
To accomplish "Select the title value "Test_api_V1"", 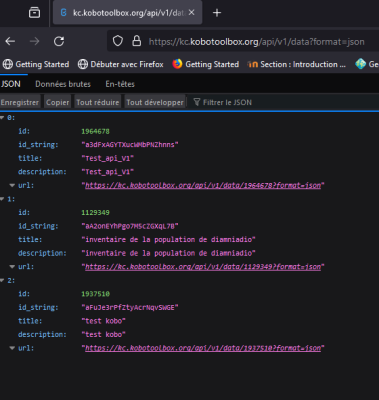I will coord(108,158).
